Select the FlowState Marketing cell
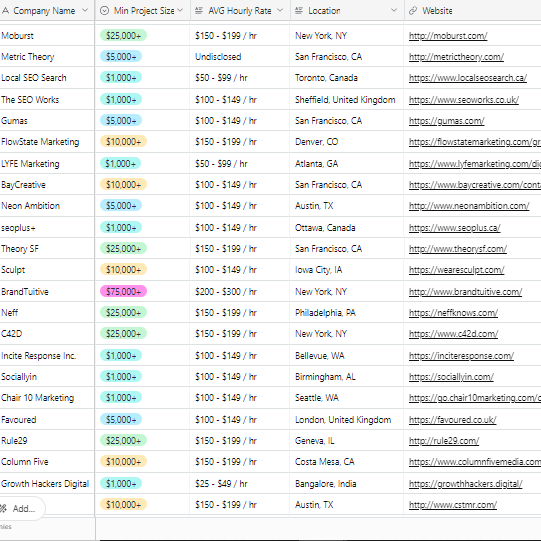 [x=47, y=142]
